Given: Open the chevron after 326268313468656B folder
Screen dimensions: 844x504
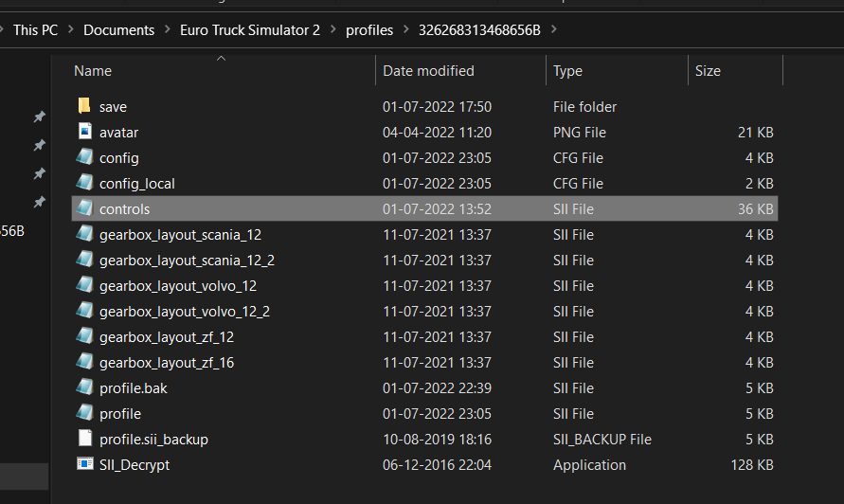Looking at the screenshot, I should [553, 30].
